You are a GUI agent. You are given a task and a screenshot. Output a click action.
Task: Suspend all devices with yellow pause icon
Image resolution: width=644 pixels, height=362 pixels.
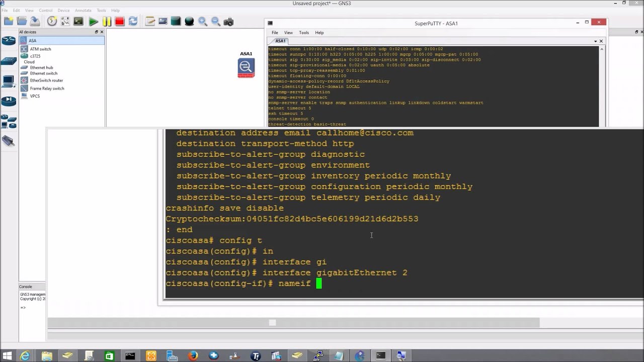coord(107,21)
